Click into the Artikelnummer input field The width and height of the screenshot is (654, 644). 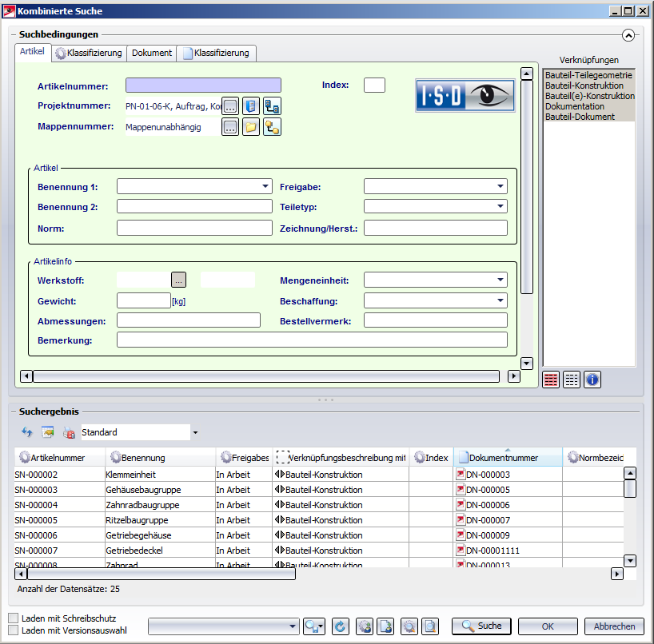click(203, 85)
